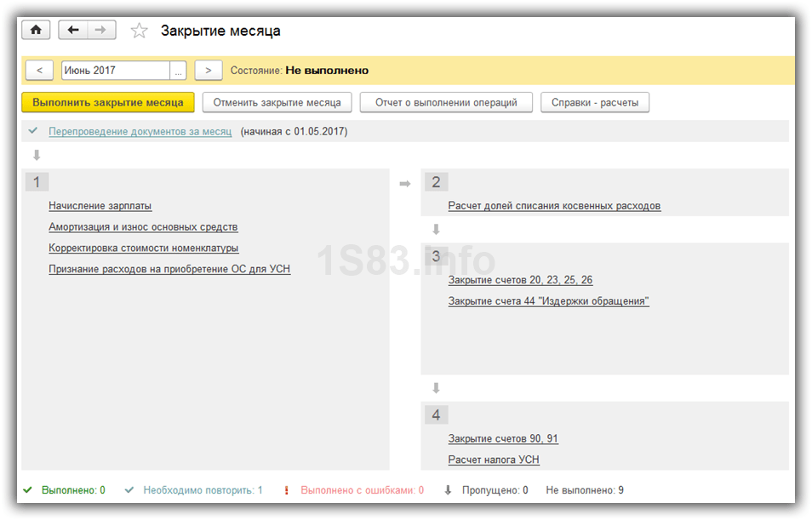Click the Home icon button
Viewport: 812px width, 520px height.
(x=36, y=31)
